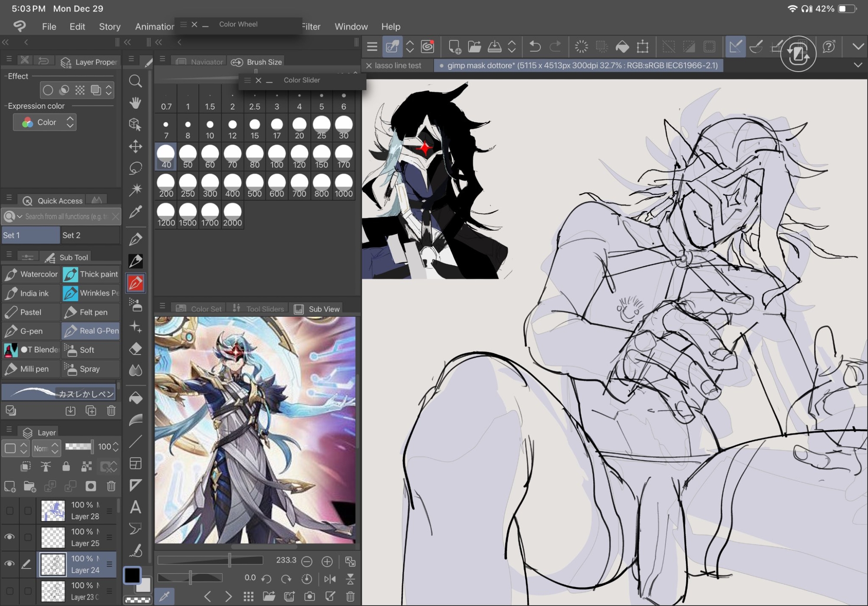Hide Layer 25 with its eye icon
868x606 pixels.
point(10,537)
